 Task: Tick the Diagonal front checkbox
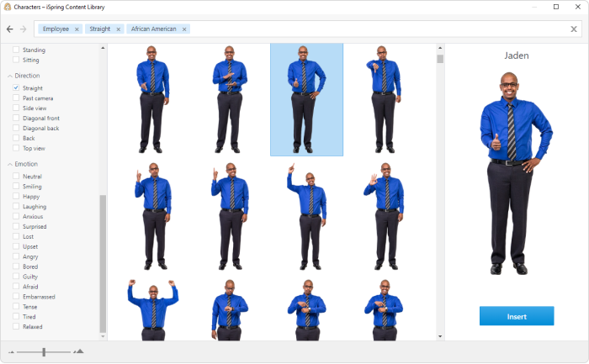[16, 118]
